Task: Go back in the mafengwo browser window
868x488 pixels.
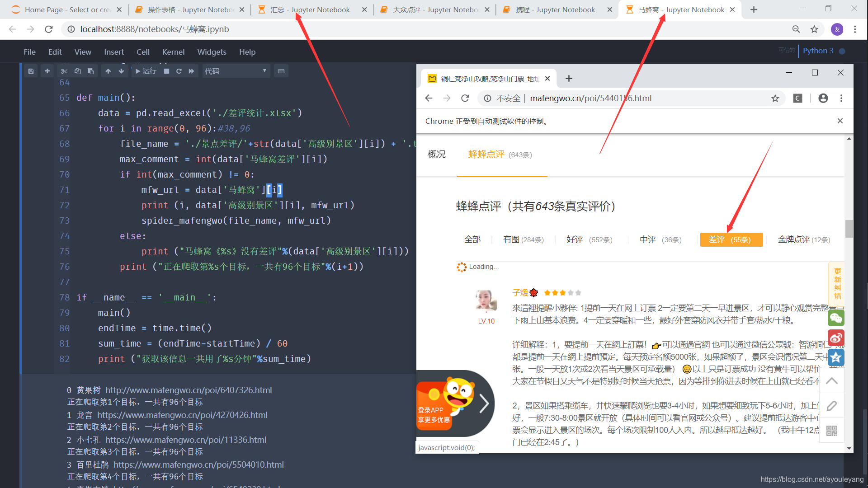Action: tap(429, 98)
